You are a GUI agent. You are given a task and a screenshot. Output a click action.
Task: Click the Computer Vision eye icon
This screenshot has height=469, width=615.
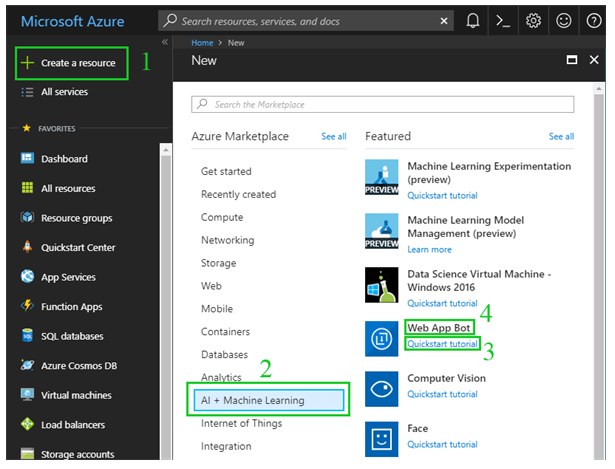click(x=381, y=389)
